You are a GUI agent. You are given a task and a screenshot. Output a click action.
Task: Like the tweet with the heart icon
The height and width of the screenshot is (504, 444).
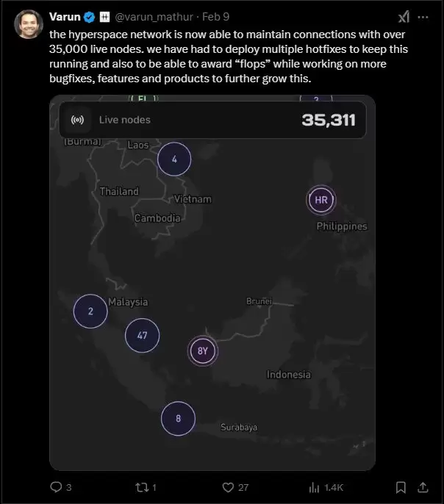(x=228, y=486)
